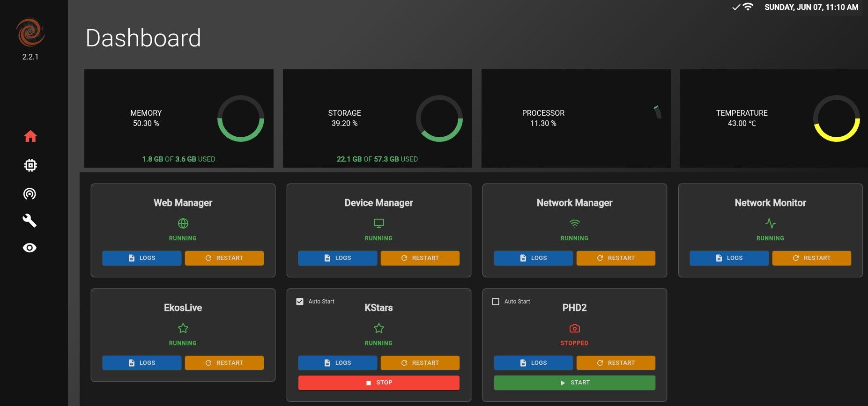Viewport: 868px width, 406px height.
Task: Click the Web Manager card title
Action: click(x=183, y=203)
